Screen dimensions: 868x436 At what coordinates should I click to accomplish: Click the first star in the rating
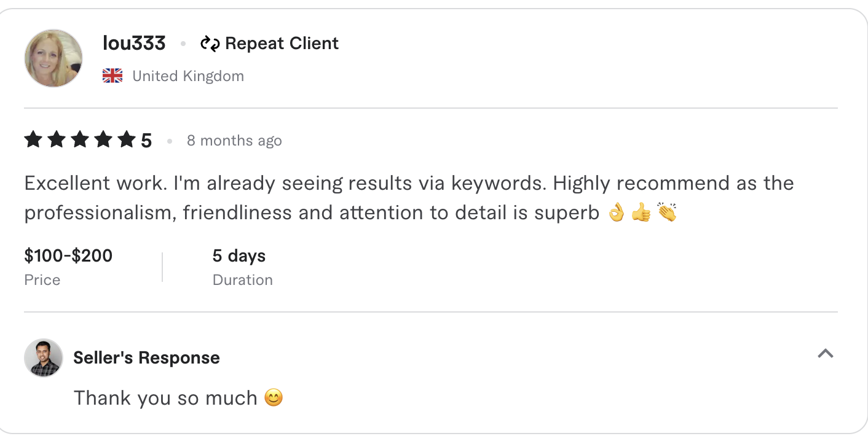tap(34, 139)
